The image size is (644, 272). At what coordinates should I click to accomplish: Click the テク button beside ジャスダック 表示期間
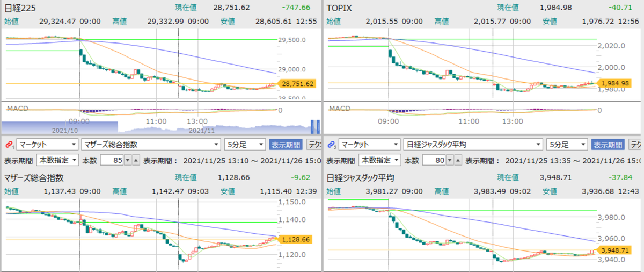click(x=635, y=145)
